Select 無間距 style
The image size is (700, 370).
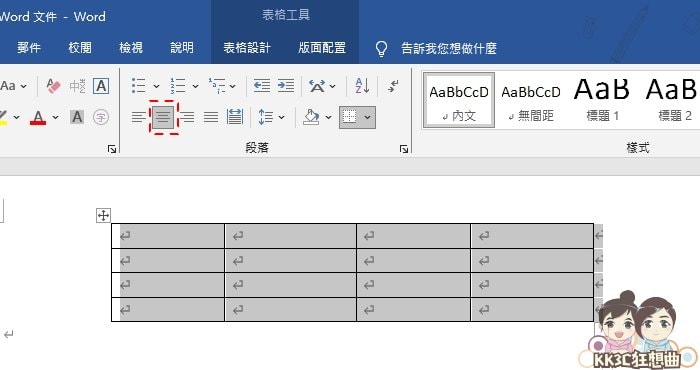tap(531, 100)
